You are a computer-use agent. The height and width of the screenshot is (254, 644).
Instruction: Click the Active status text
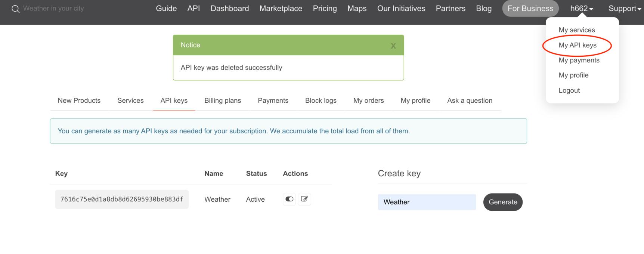255,199
